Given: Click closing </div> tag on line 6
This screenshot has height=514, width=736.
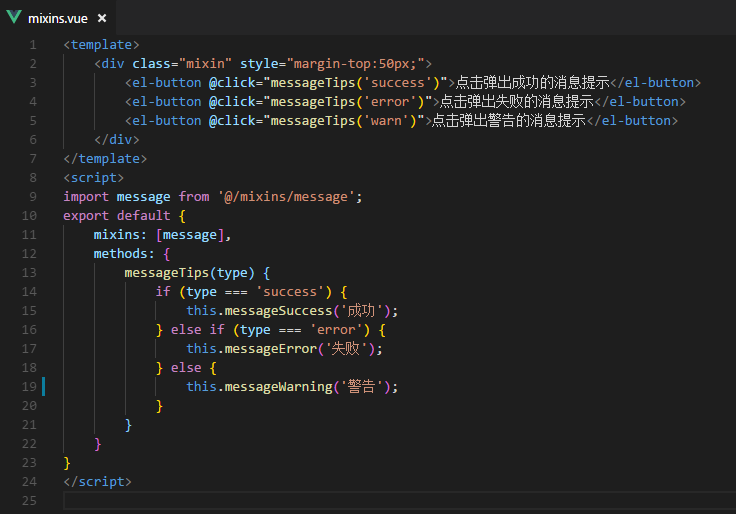Looking at the screenshot, I should coord(117,140).
